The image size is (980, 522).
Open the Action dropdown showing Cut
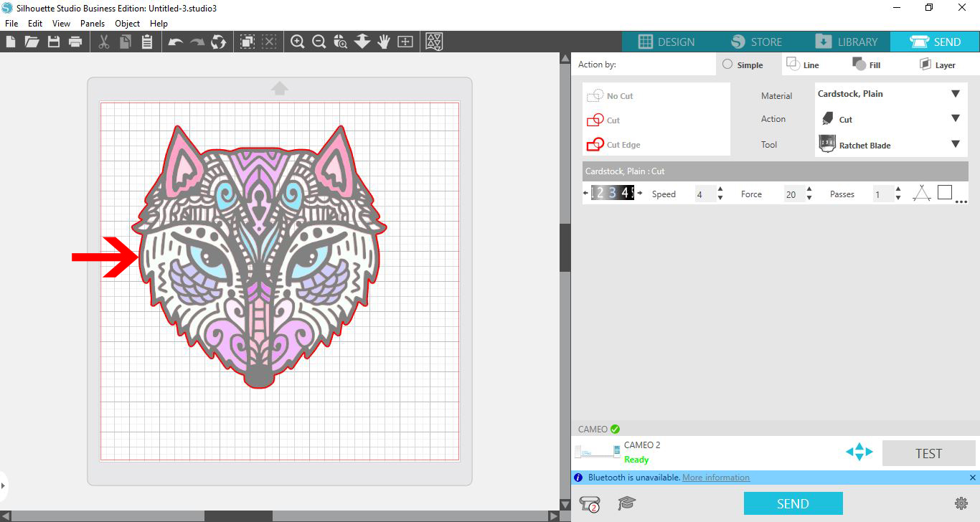892,119
